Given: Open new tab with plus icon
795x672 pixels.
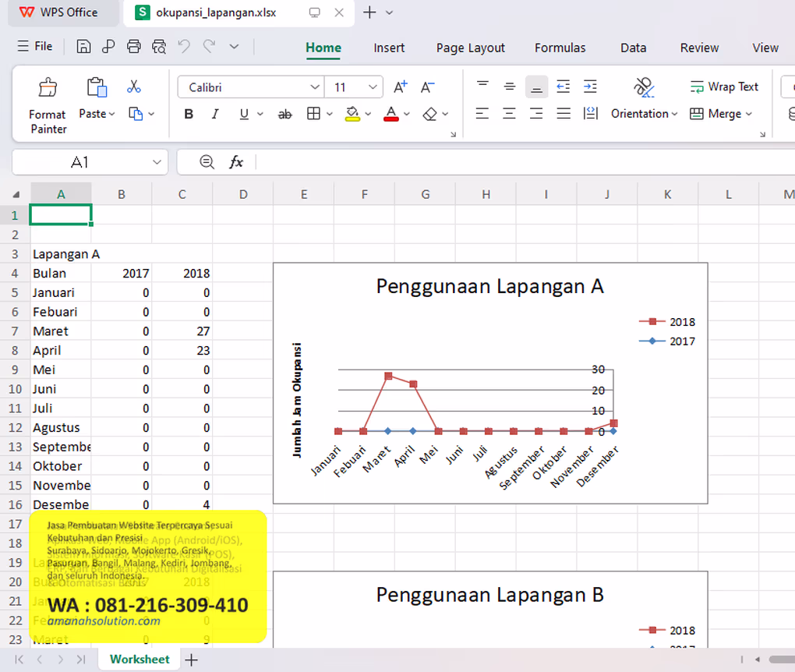Looking at the screenshot, I should 369,12.
